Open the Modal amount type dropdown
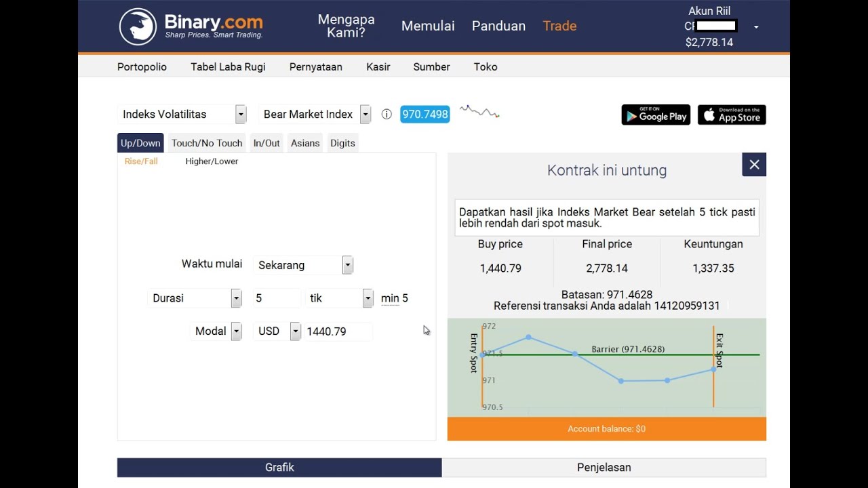This screenshot has height=488, width=868. 216,331
